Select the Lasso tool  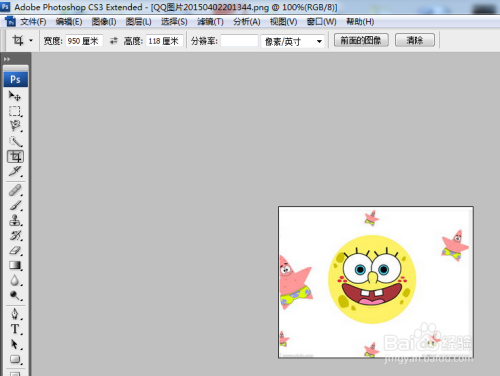coord(15,126)
